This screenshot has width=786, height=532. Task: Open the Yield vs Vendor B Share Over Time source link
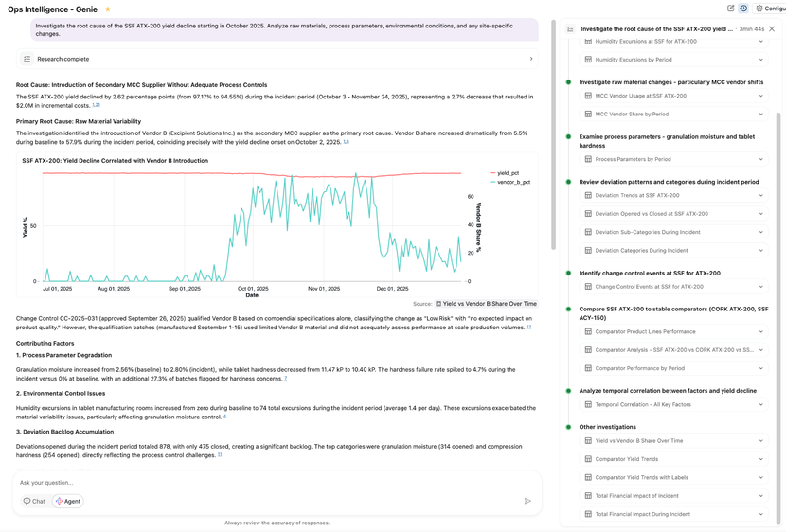486,304
